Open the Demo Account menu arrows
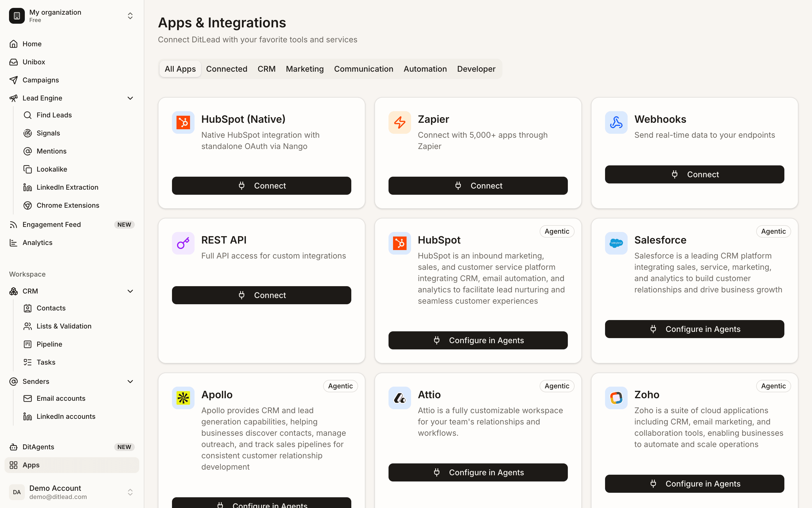Screen dimensions: 812x508 coord(130,492)
